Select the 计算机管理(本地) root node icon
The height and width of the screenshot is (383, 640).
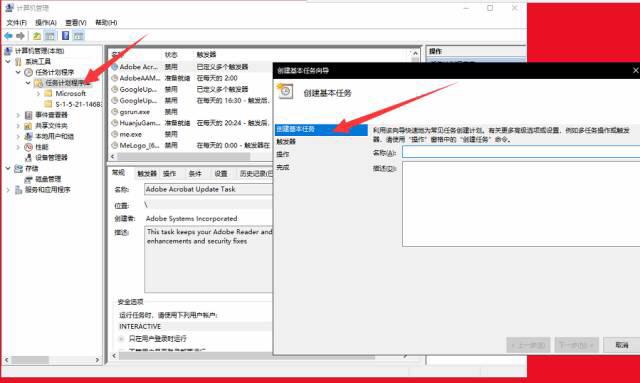click(8, 51)
